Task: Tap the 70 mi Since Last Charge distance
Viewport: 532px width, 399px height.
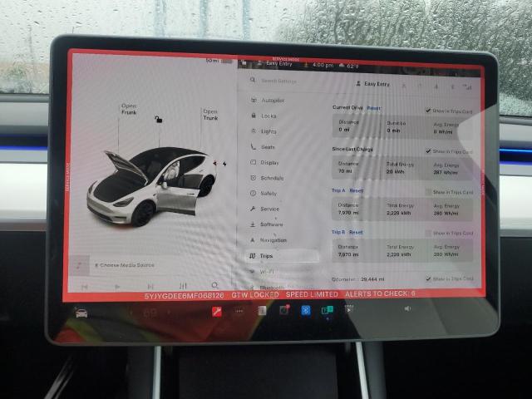Action: tap(345, 171)
